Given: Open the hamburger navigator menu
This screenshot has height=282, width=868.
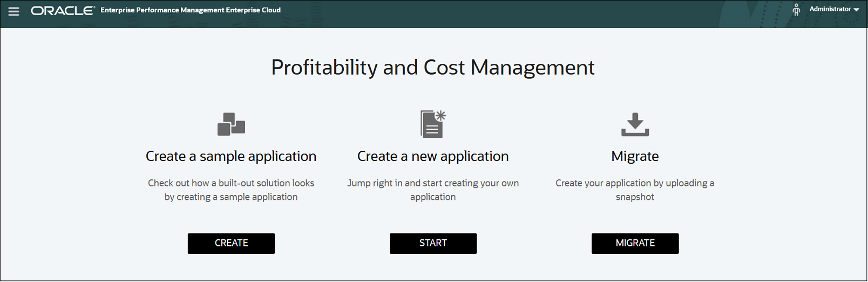Looking at the screenshot, I should point(14,11).
